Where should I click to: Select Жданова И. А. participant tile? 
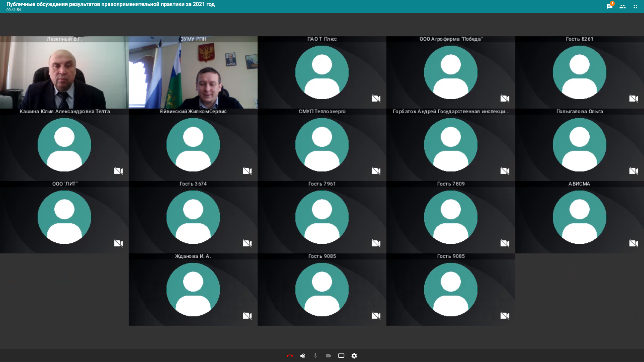click(193, 290)
